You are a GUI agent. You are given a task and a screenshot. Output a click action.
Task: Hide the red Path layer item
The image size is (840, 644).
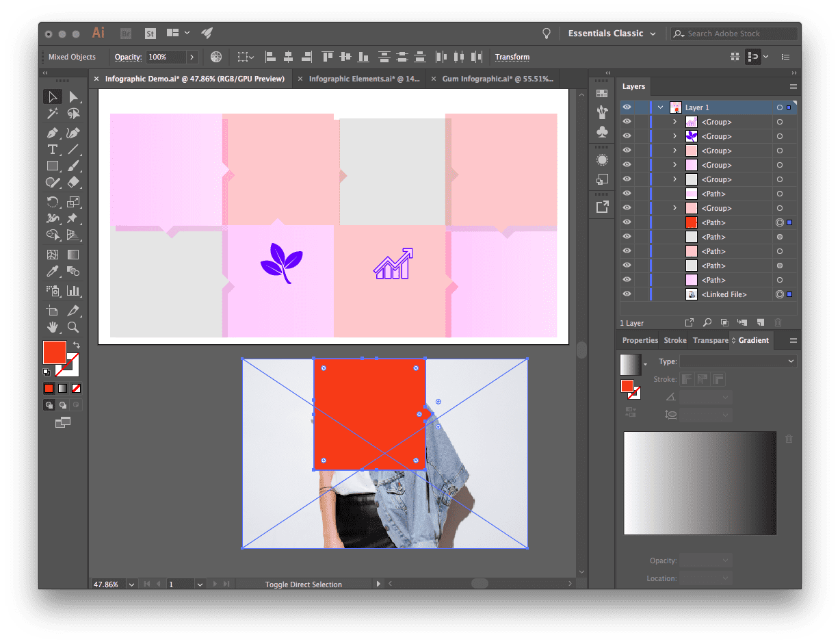627,222
